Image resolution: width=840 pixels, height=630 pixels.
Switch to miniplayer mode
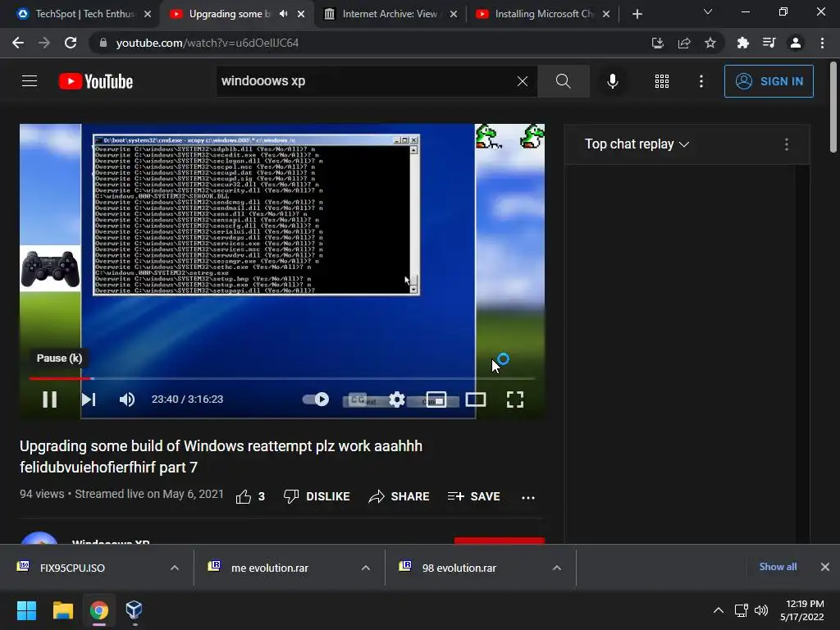pos(436,399)
